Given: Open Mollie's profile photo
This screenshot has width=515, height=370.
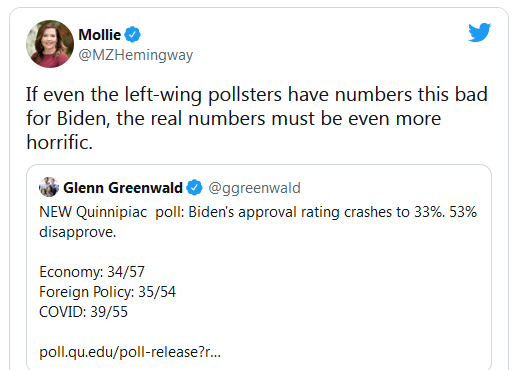Looking at the screenshot, I should tap(50, 44).
